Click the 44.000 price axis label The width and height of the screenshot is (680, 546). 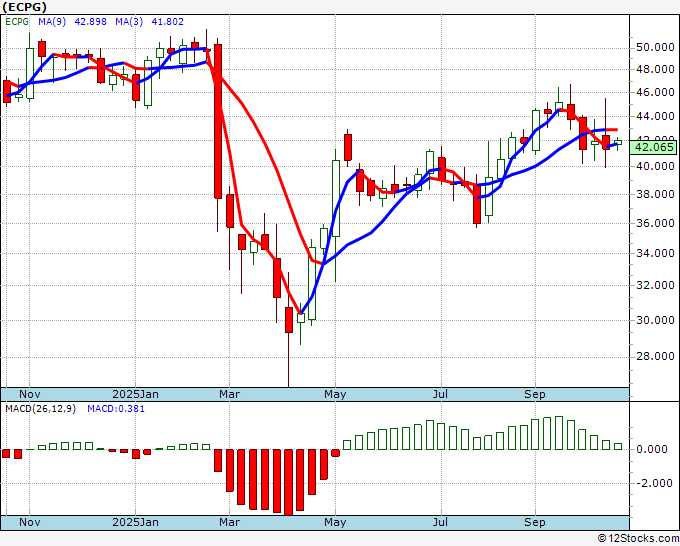click(x=655, y=116)
